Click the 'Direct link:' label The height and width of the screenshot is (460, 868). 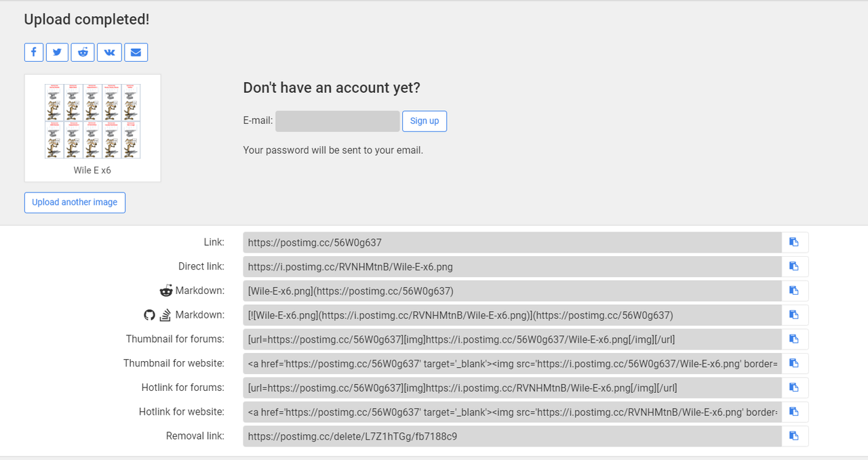click(x=201, y=266)
